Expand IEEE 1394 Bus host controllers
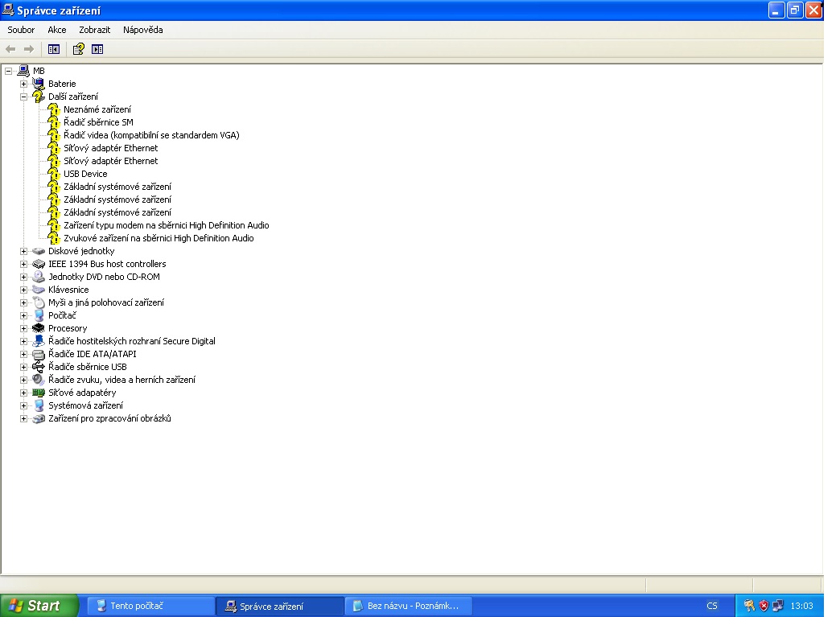This screenshot has height=617, width=840. (23, 264)
